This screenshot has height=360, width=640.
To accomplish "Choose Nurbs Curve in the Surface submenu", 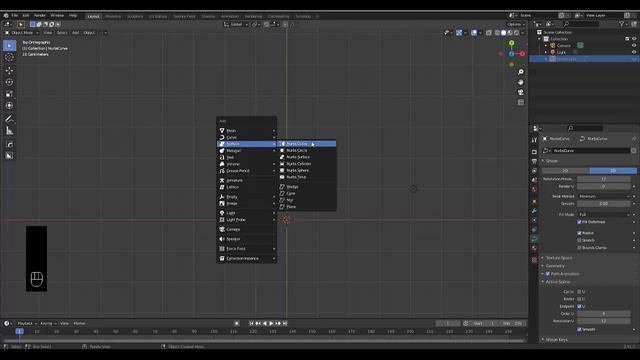I will 307,144.
